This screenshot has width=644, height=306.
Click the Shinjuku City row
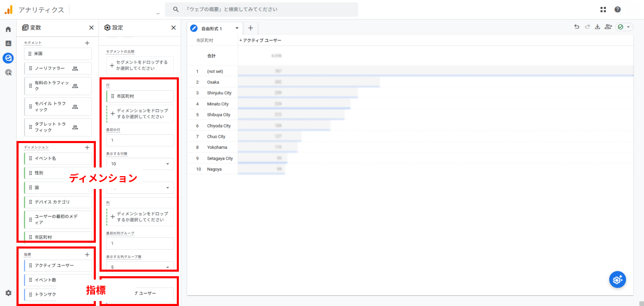click(410, 93)
